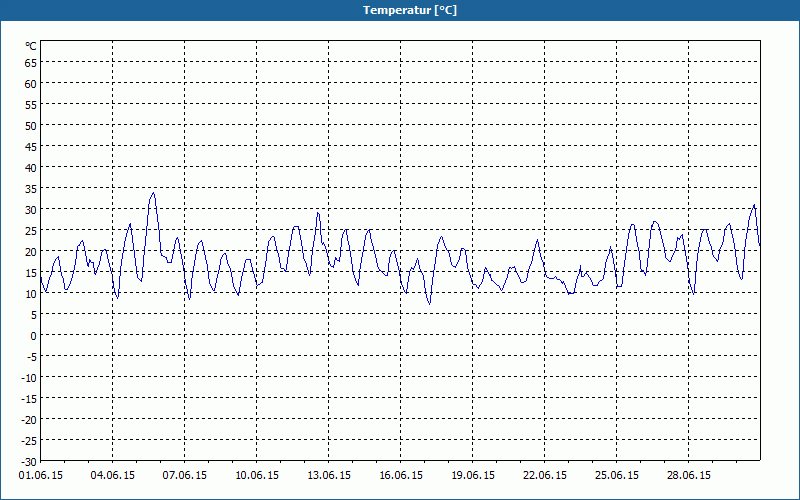
Task: Click the -30 value on temperature axis
Action: coord(29,462)
